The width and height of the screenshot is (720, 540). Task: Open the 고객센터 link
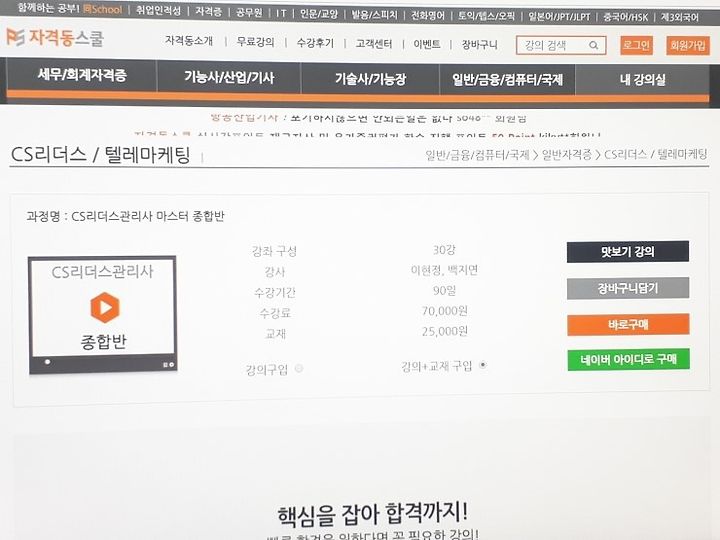tap(374, 44)
